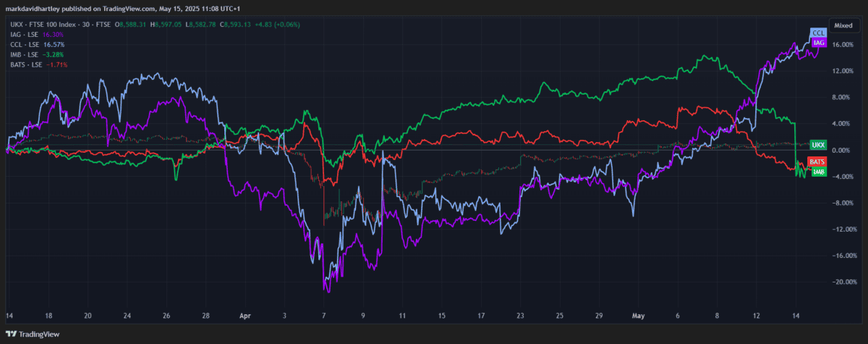Image resolution: width=868 pixels, height=344 pixels.
Task: Click the red BATS price label tag
Action: pyautogui.click(x=818, y=161)
